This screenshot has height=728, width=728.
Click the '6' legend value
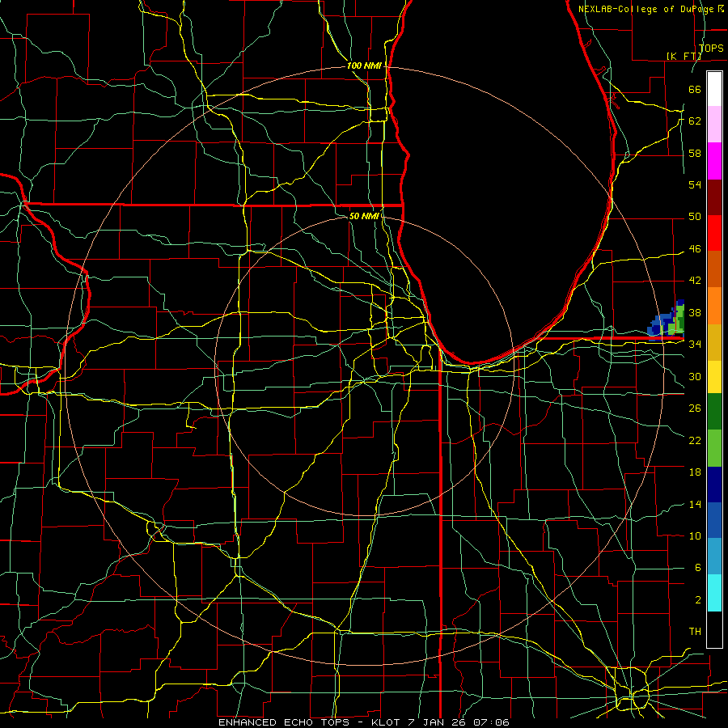click(697, 567)
